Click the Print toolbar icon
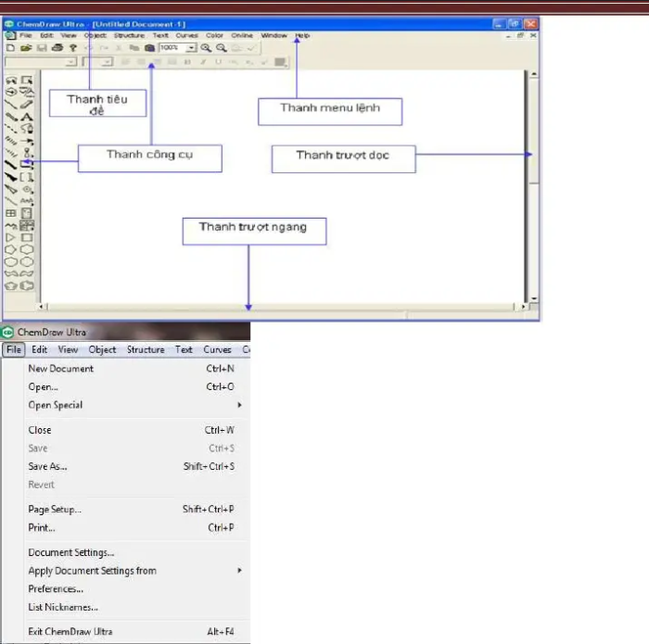Viewport: 649px width, 644px height. [57, 48]
